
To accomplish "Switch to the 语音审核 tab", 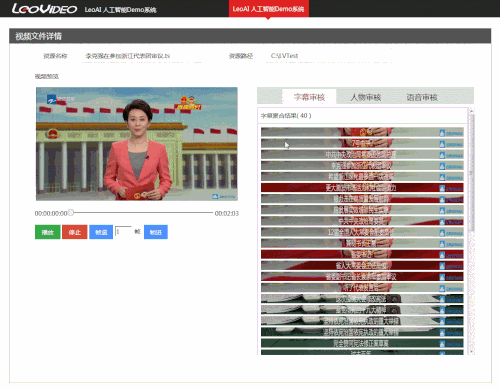I will coord(422,97).
